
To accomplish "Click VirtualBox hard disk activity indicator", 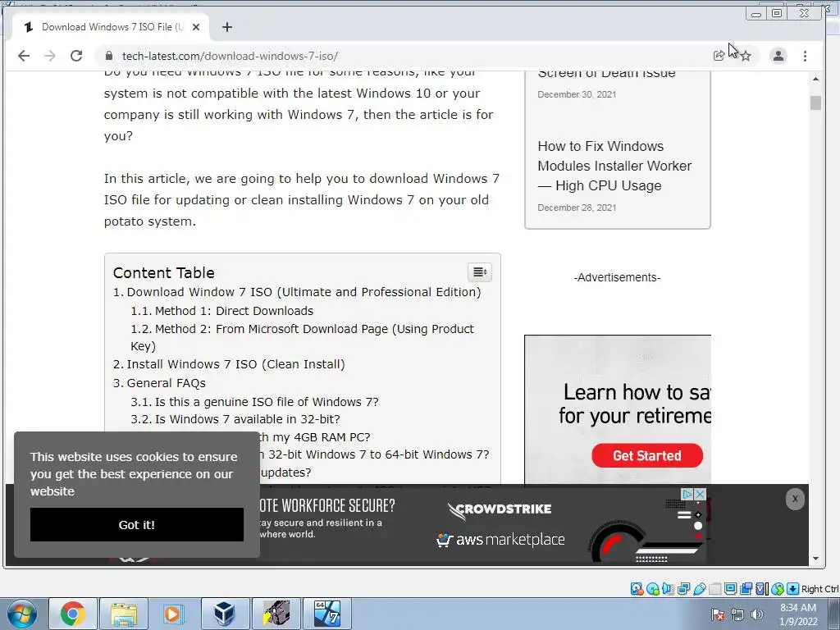I will click(637, 589).
